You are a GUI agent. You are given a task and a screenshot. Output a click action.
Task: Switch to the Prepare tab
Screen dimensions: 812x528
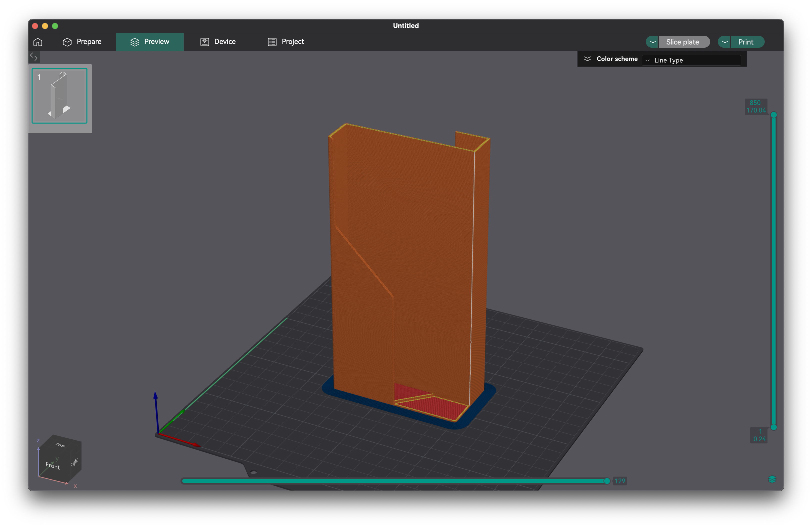(82, 41)
